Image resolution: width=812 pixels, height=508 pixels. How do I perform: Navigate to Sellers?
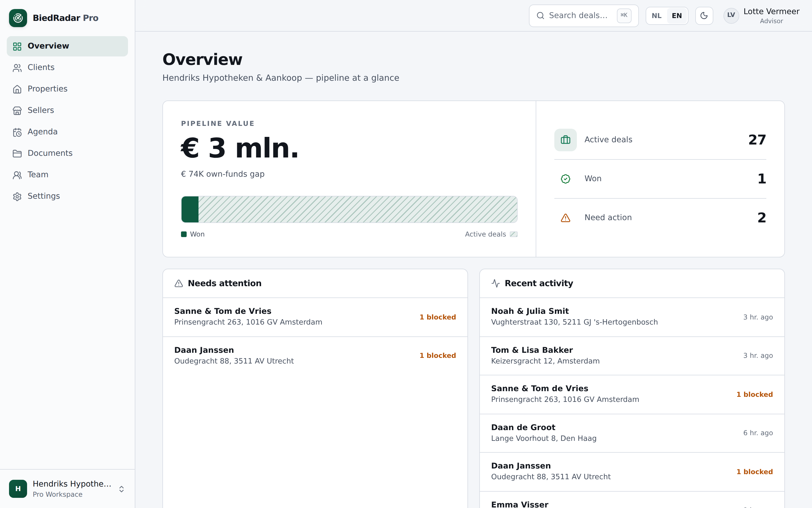[x=67, y=111]
